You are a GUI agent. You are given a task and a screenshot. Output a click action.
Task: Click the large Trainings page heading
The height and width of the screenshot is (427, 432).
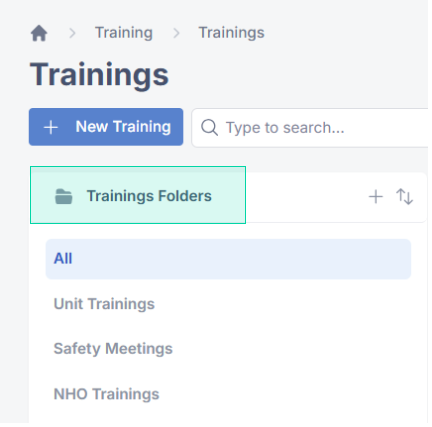point(99,75)
